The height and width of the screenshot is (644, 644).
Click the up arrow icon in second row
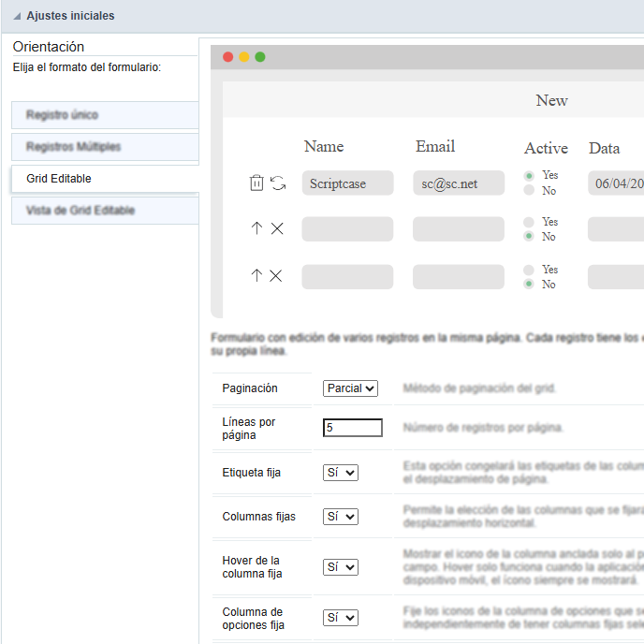(x=256, y=228)
